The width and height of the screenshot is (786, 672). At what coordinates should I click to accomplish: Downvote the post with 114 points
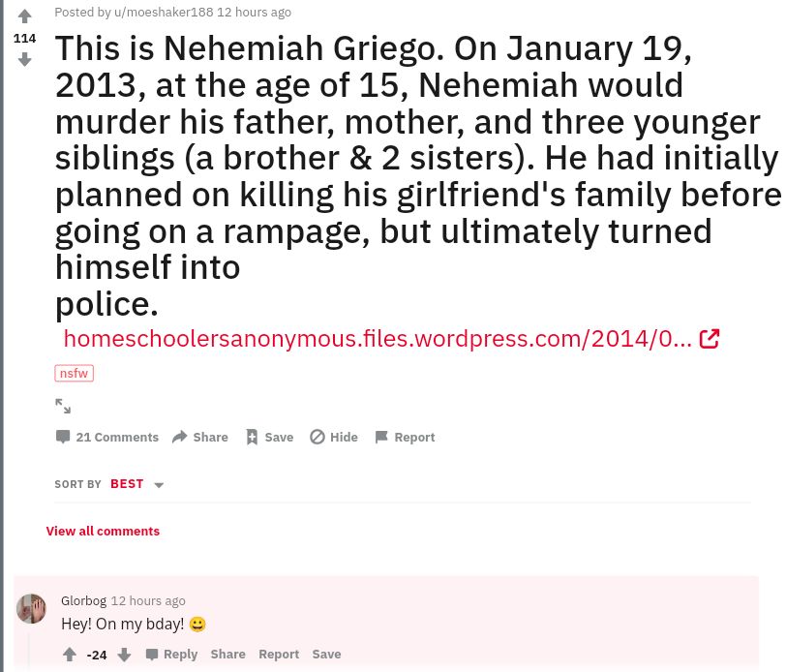pos(25,60)
